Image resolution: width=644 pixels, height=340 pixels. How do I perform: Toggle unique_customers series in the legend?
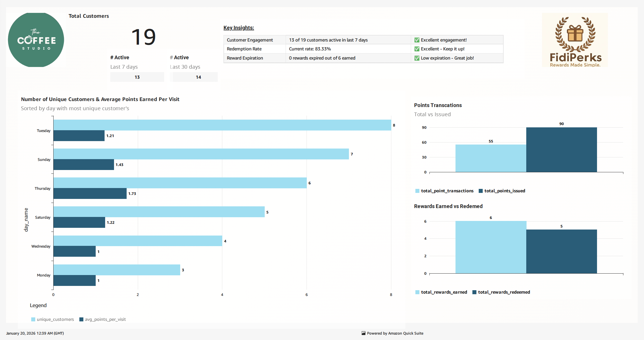coord(33,319)
